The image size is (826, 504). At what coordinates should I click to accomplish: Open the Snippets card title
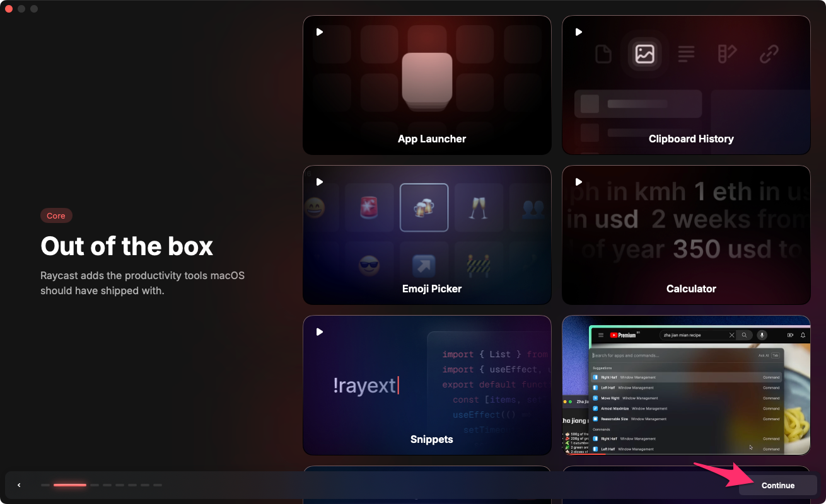click(x=432, y=439)
